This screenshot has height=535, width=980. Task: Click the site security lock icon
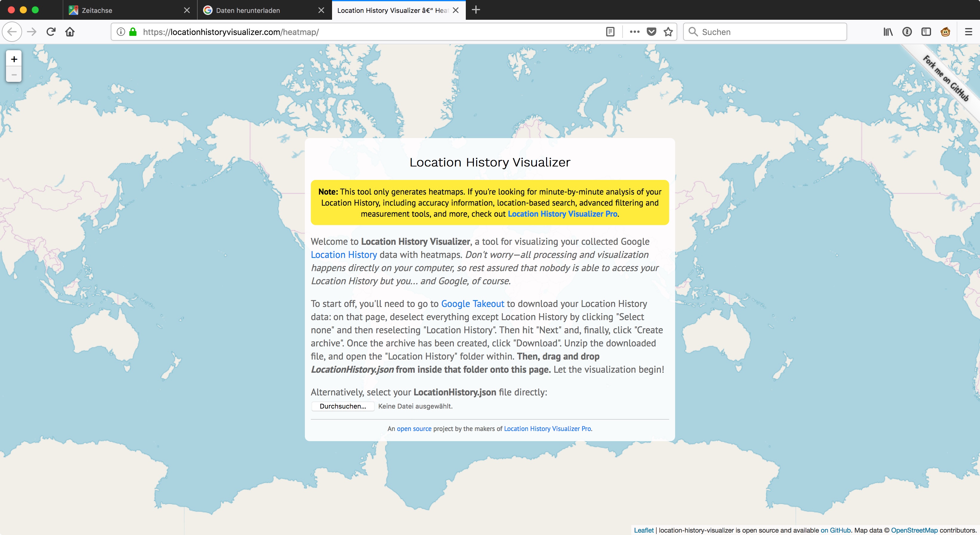tap(133, 32)
